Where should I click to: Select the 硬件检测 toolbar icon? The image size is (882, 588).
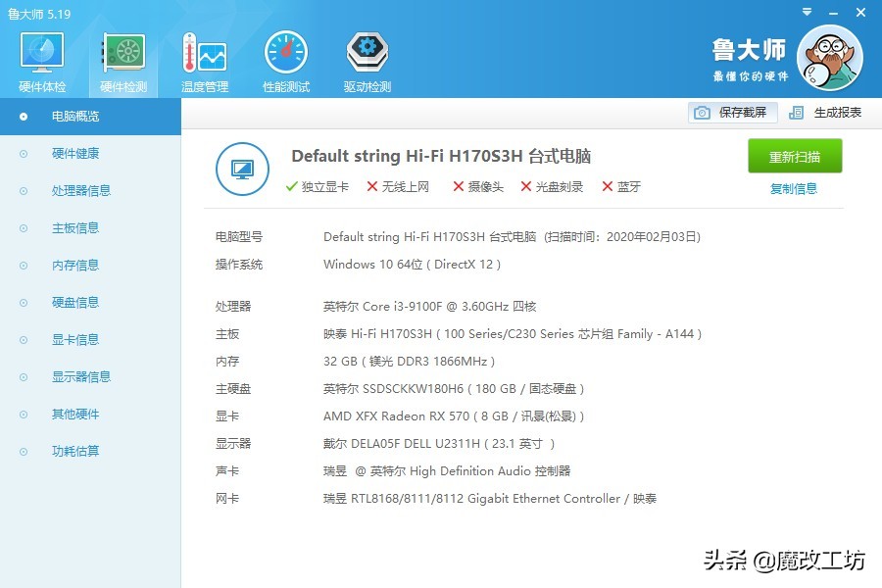click(122, 59)
